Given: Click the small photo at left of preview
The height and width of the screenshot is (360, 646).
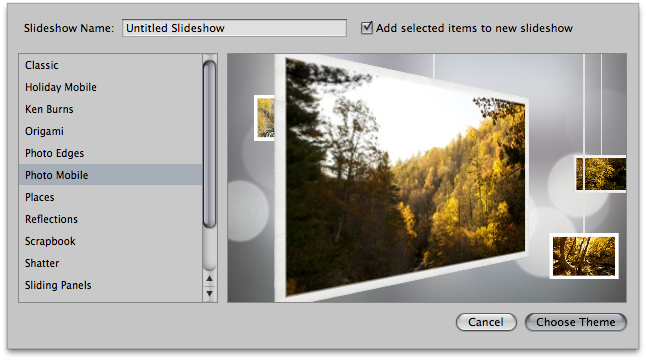Looking at the screenshot, I should 264,118.
